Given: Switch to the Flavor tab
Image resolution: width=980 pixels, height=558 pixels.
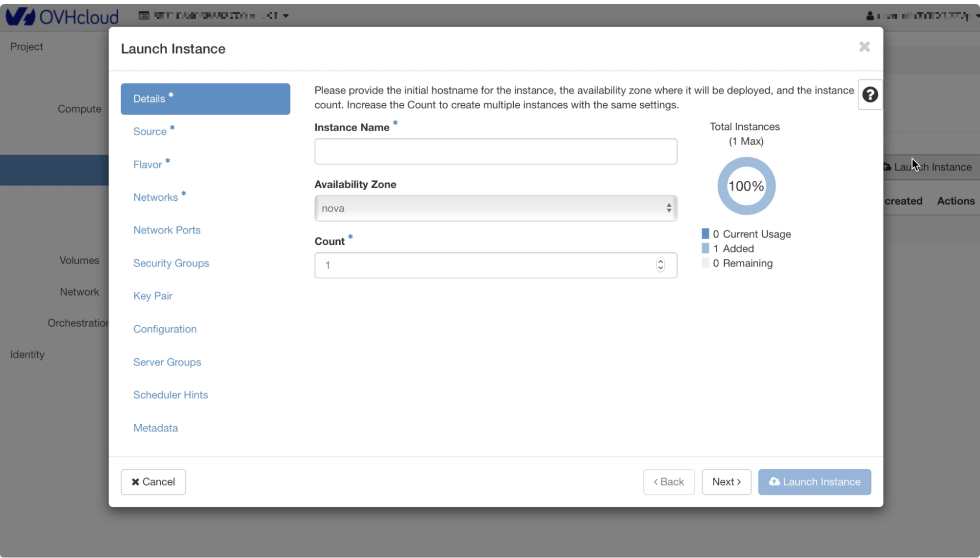Looking at the screenshot, I should (x=148, y=165).
